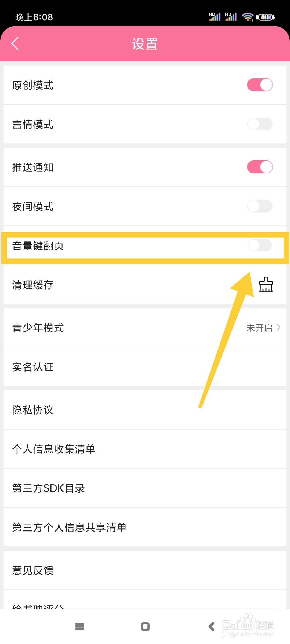Enable the 言情模式 switch
This screenshot has width=290, height=644.
point(260,124)
